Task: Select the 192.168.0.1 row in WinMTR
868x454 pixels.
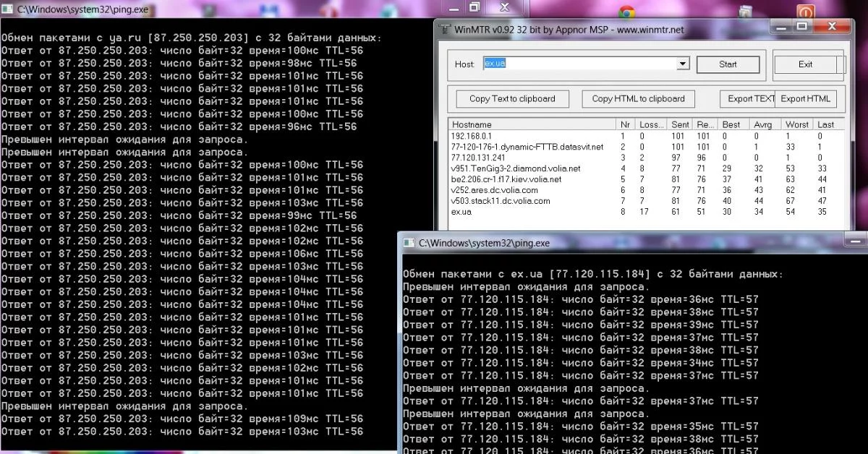Action: click(x=647, y=136)
